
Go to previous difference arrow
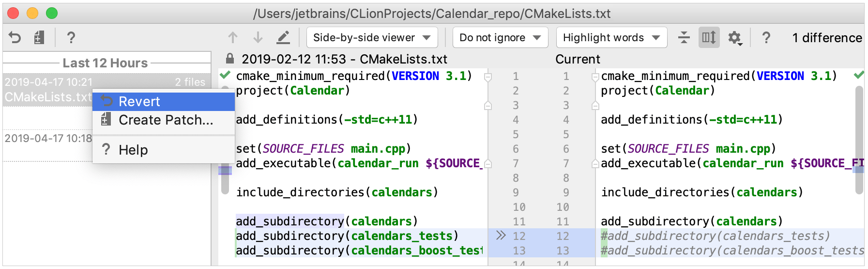point(233,37)
